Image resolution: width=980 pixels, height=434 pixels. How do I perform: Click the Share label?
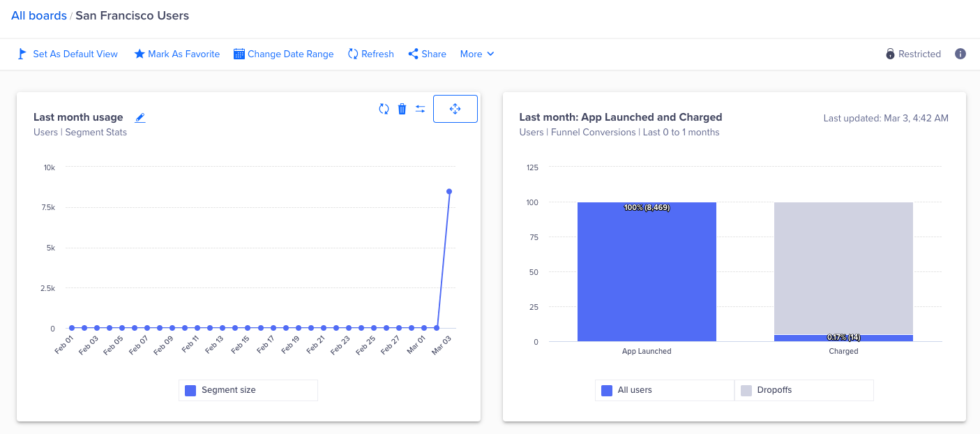(434, 54)
